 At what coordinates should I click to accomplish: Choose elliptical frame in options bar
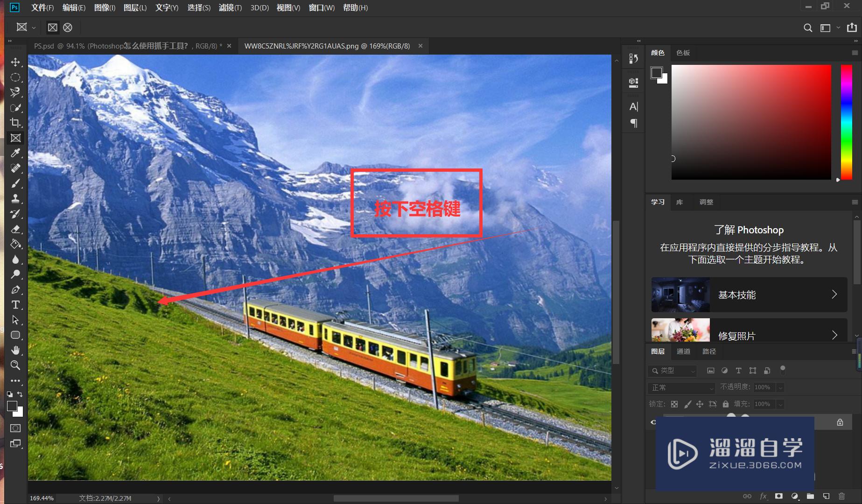pos(68,28)
